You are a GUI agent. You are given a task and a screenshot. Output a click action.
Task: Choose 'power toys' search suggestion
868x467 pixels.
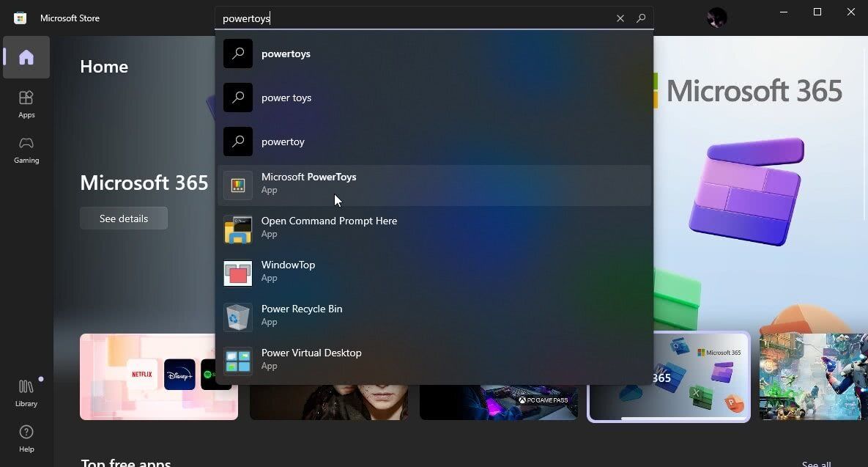[x=434, y=98]
